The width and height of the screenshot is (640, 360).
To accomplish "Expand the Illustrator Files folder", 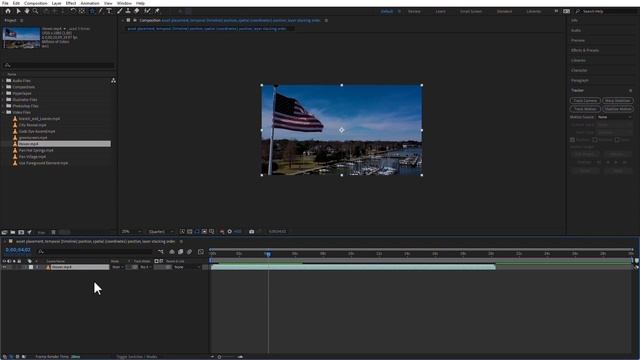I will 3,100.
